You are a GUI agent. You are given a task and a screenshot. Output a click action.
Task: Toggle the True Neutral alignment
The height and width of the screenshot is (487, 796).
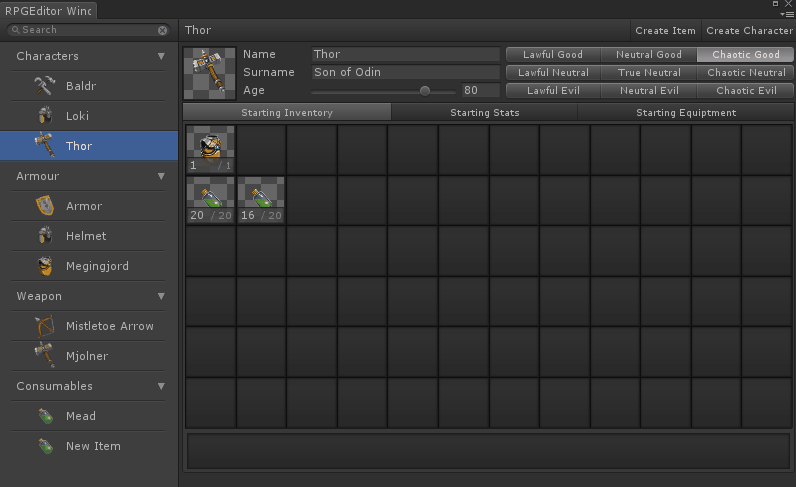tap(649, 73)
